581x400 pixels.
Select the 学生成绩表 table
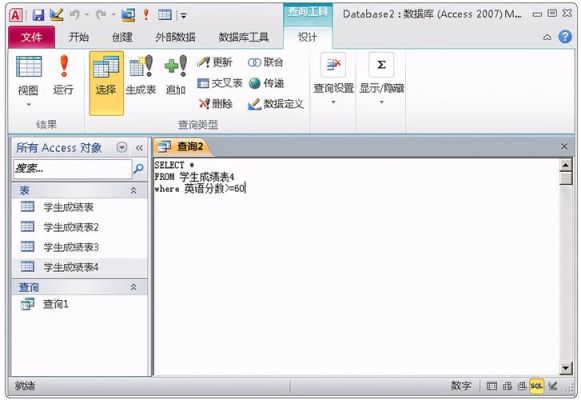pyautogui.click(x=80, y=207)
